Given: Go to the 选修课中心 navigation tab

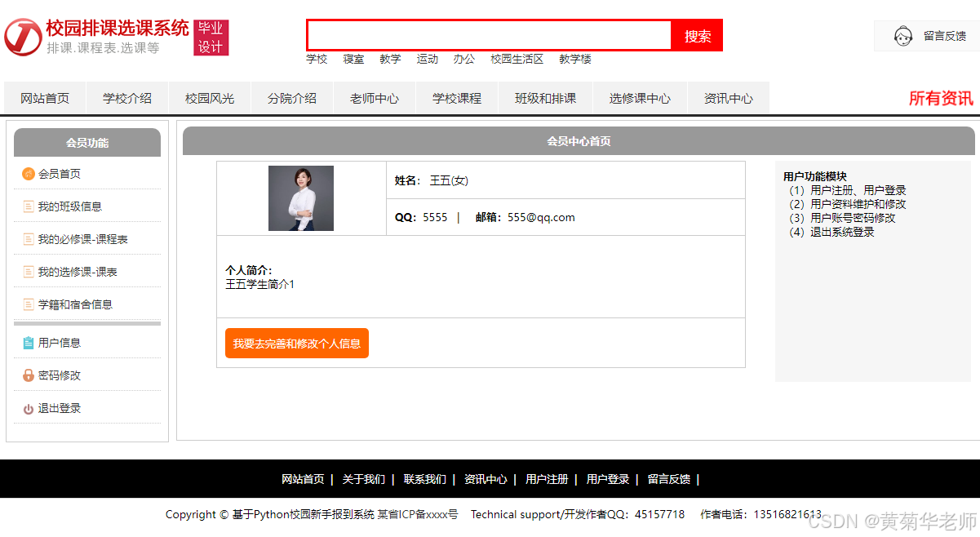Looking at the screenshot, I should [640, 98].
